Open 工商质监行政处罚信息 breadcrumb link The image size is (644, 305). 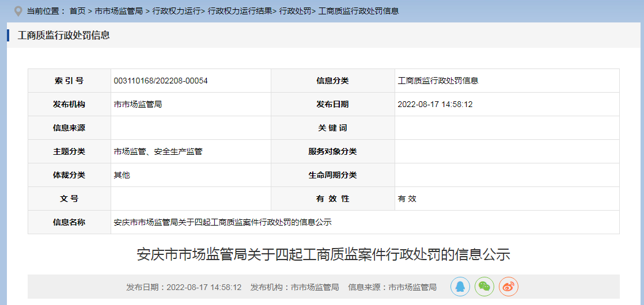pos(358,11)
